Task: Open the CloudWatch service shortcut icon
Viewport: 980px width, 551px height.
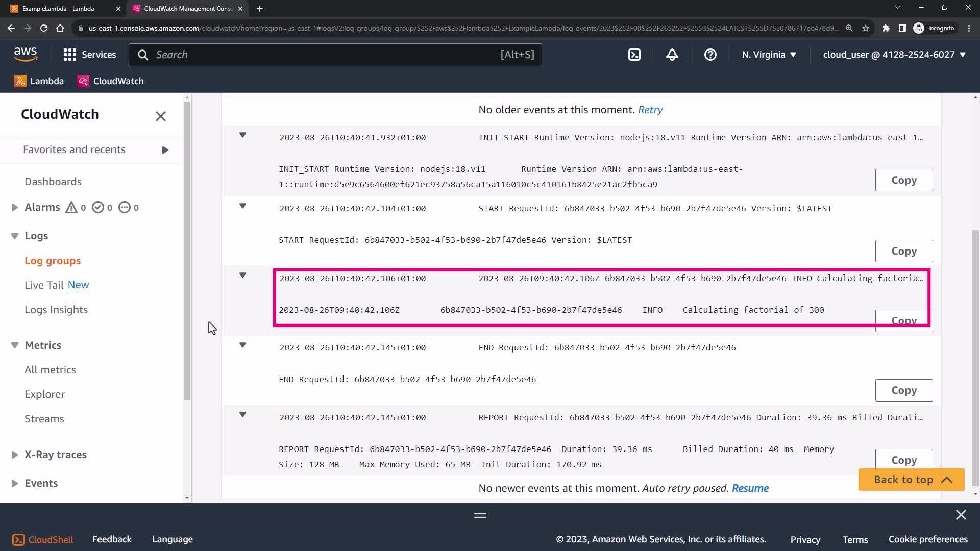Action: tap(83, 81)
